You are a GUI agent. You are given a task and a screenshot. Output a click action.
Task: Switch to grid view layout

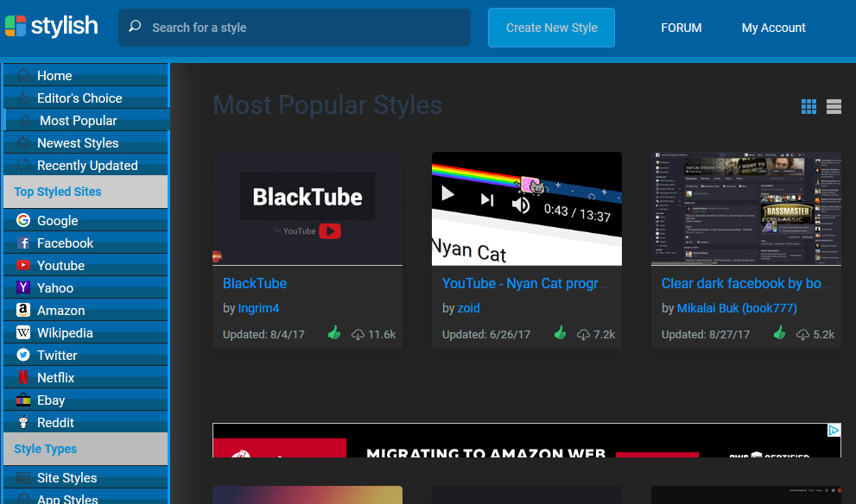[x=808, y=106]
